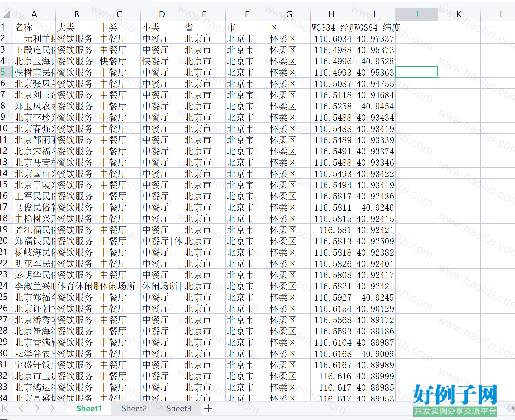Click previous sheet navigation arrow
Viewport: 515px width, 420px height.
tap(21, 408)
